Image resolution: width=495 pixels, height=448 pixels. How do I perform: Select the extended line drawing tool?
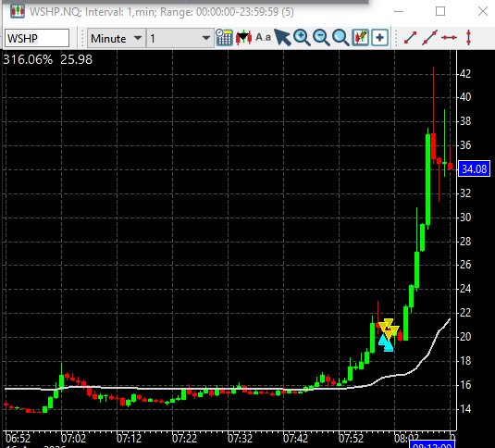429,38
